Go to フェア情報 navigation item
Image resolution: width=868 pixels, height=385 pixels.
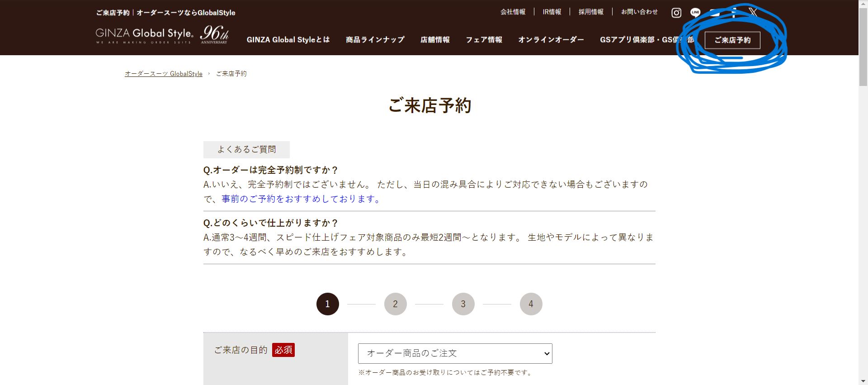pos(484,40)
